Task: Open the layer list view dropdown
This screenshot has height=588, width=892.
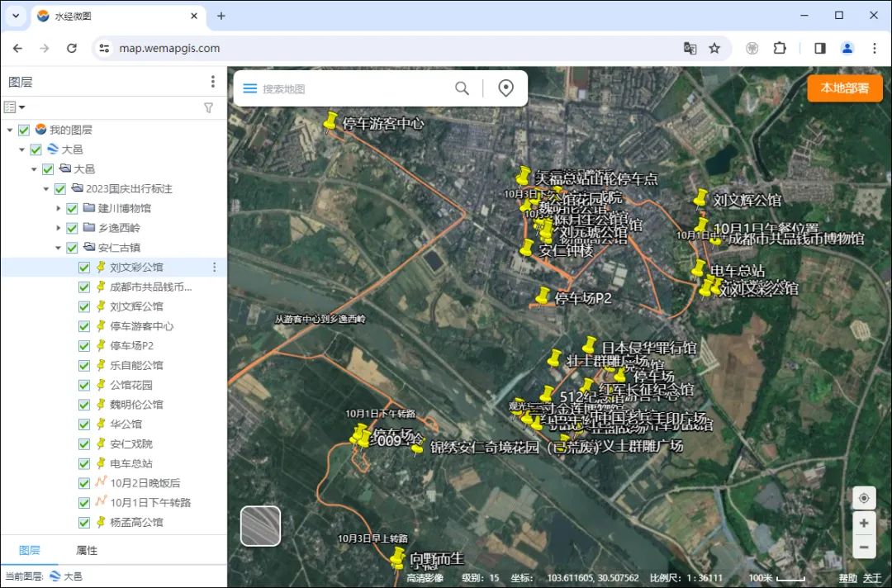Action: [x=14, y=107]
